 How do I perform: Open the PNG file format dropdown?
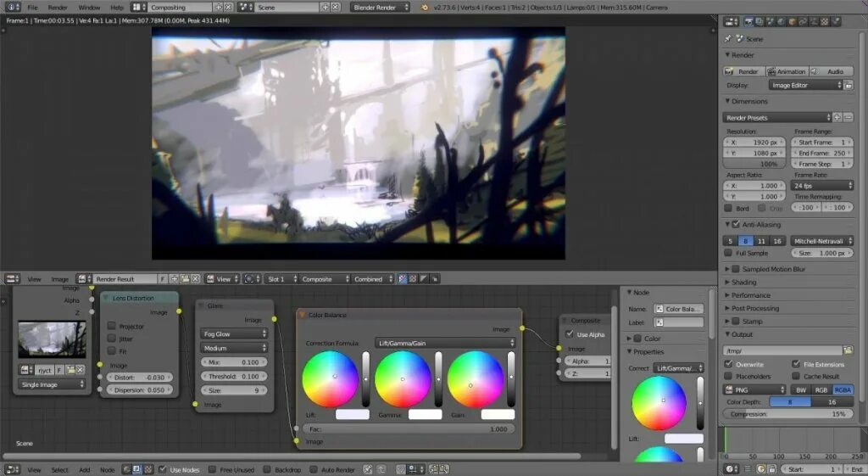(754, 389)
